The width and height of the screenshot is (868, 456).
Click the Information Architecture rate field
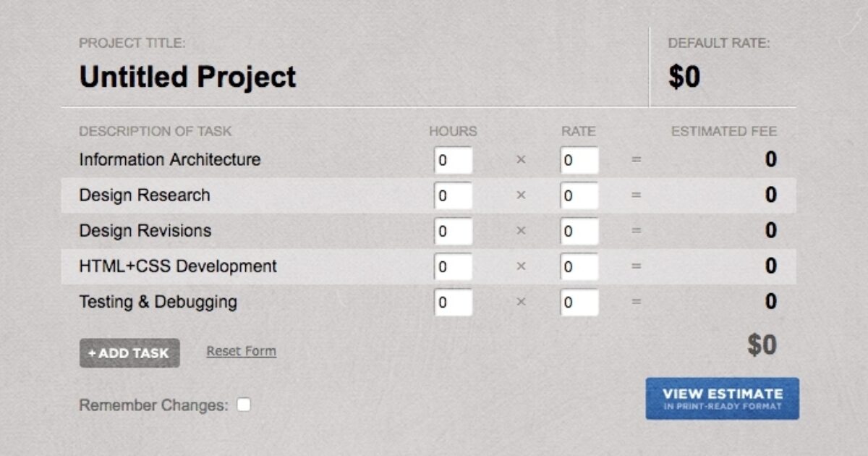point(579,159)
